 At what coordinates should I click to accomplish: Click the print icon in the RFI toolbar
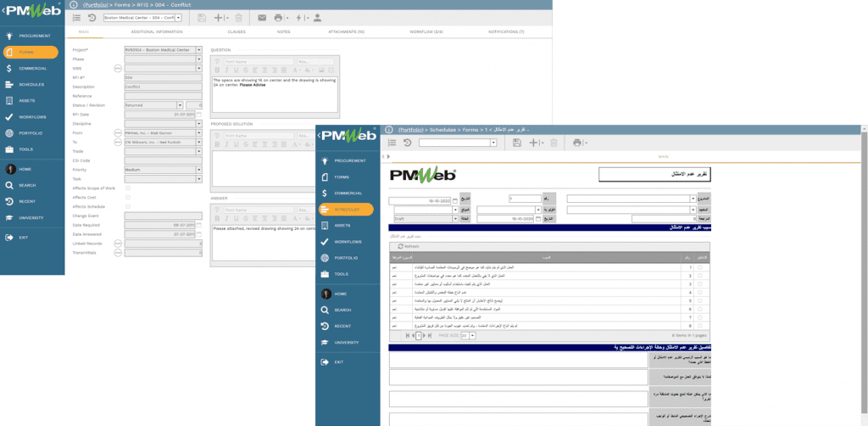[277, 18]
